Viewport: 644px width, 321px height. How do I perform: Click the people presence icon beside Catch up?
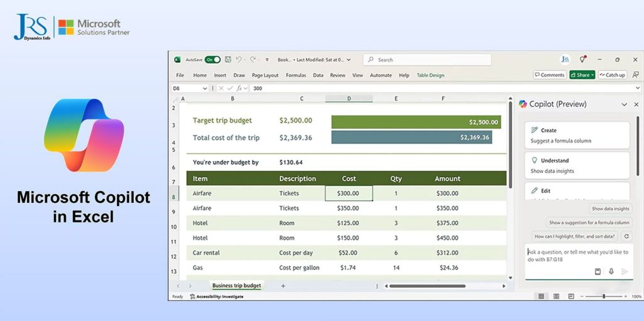[635, 75]
